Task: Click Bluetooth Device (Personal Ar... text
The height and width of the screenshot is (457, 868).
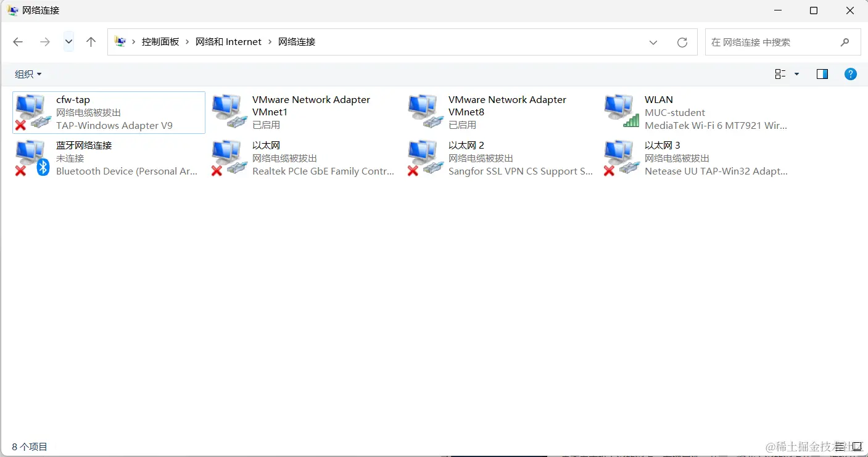Action: [126, 171]
